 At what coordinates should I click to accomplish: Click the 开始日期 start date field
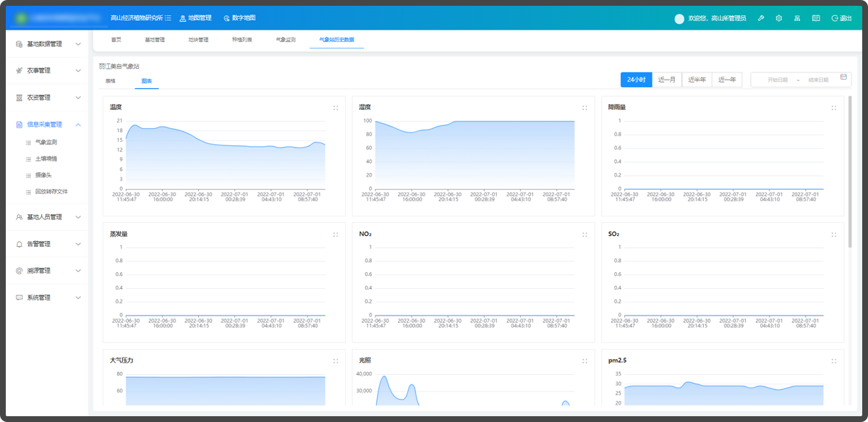(x=778, y=80)
